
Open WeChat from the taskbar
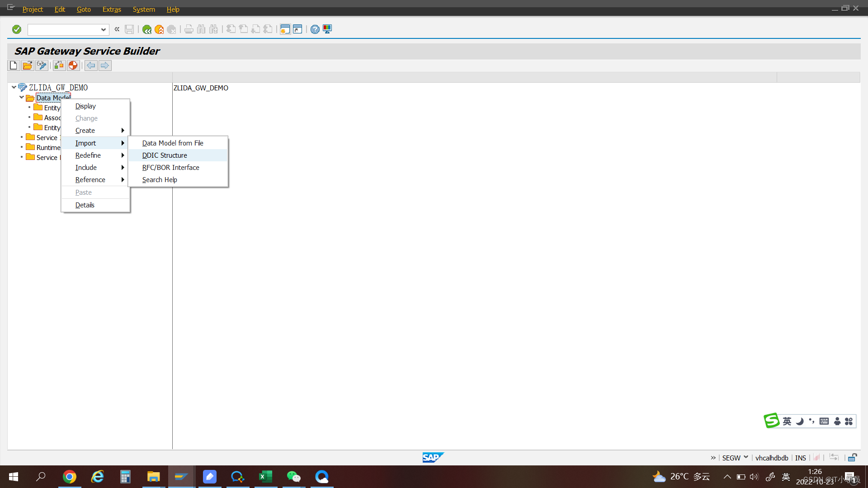(294, 477)
